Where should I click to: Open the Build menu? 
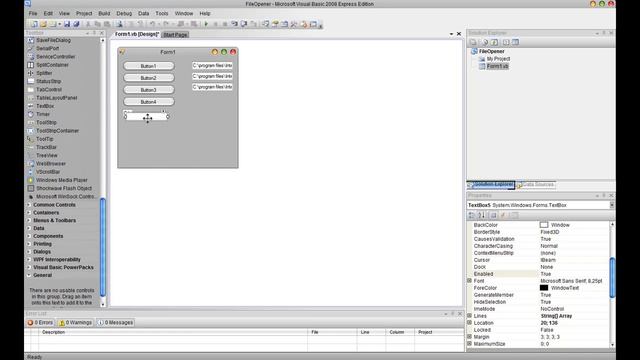click(x=104, y=13)
